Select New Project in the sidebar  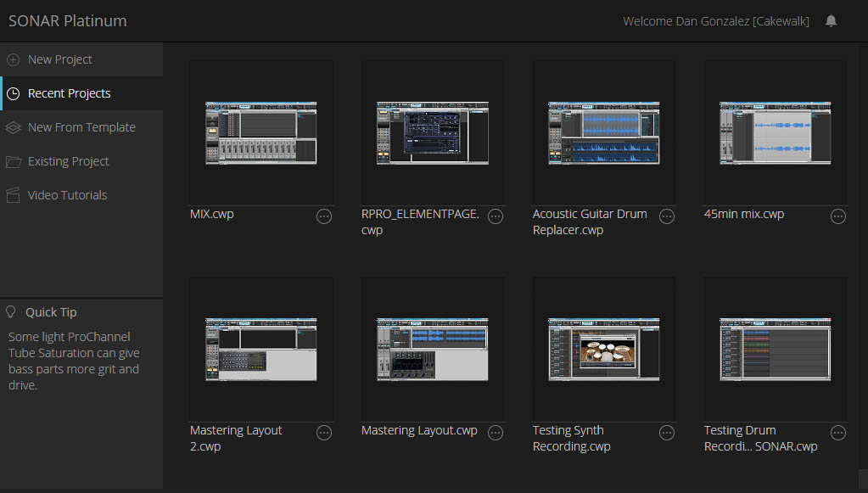click(81, 59)
